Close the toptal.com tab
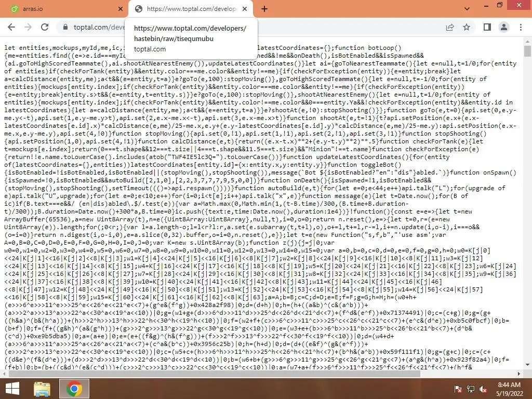This screenshot has width=532, height=399. pyautogui.click(x=245, y=9)
